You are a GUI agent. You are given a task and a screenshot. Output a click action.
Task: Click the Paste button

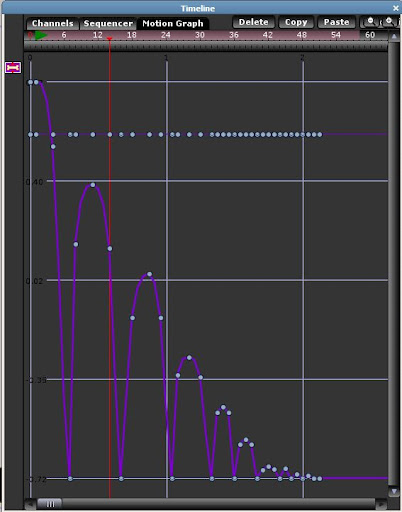pos(336,22)
